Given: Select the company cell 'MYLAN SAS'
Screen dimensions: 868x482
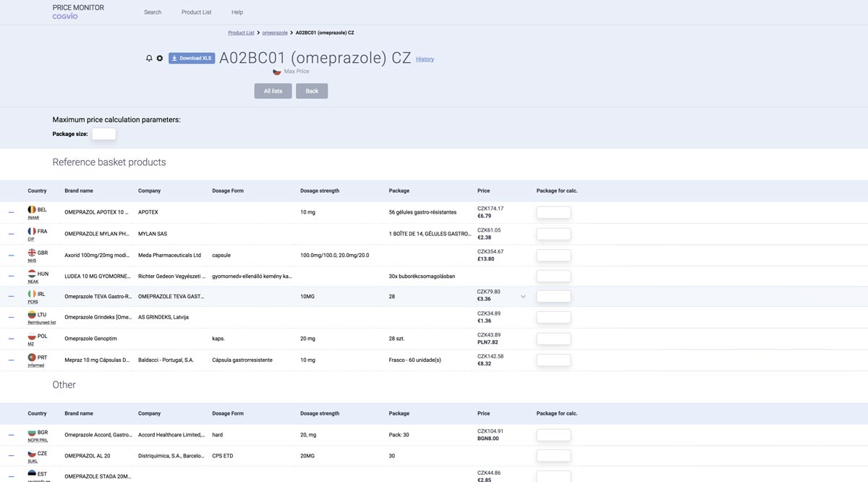Looking at the screenshot, I should (153, 234).
